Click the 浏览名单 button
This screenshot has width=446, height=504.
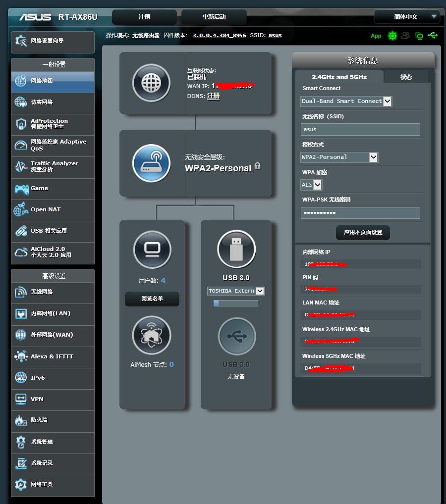[x=152, y=299]
